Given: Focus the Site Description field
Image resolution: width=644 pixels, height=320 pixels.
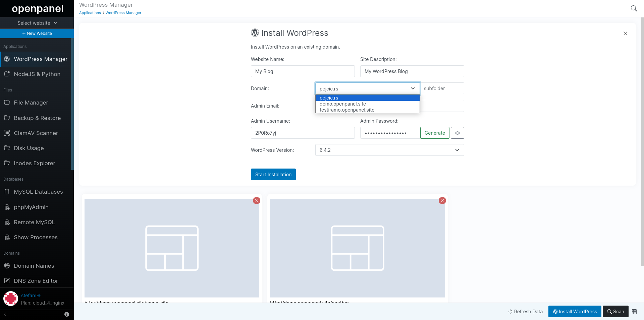Looking at the screenshot, I should (x=412, y=71).
